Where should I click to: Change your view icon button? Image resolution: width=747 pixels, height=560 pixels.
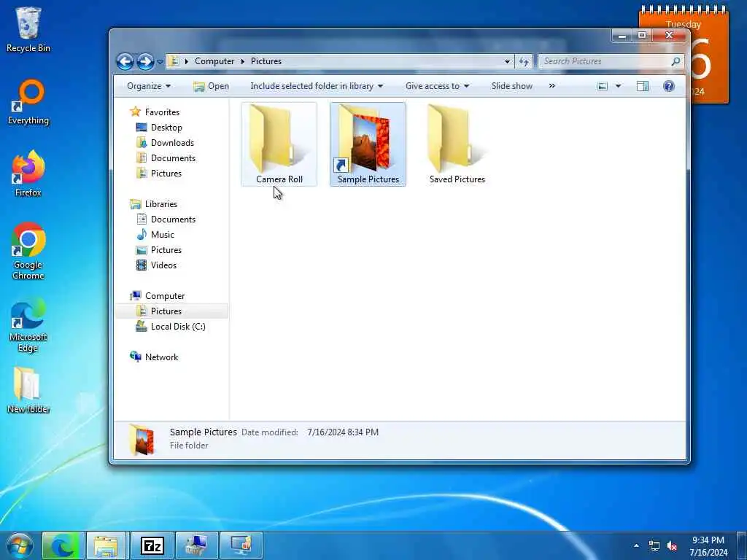[603, 86]
